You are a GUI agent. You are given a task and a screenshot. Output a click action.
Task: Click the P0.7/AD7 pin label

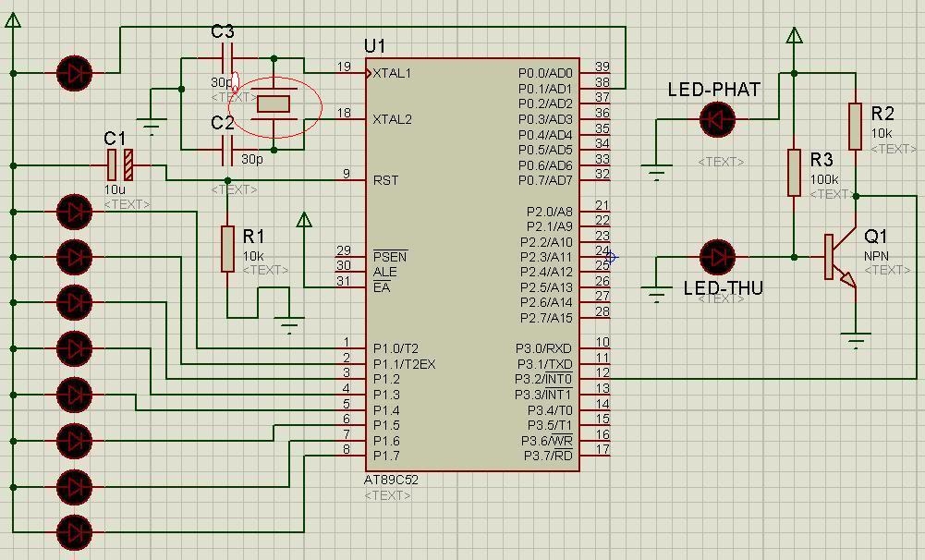(545, 180)
